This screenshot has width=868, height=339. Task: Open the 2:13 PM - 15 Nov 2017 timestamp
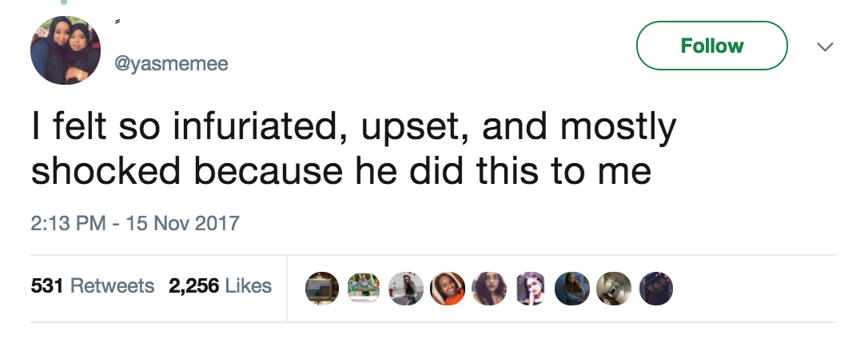pyautogui.click(x=135, y=221)
